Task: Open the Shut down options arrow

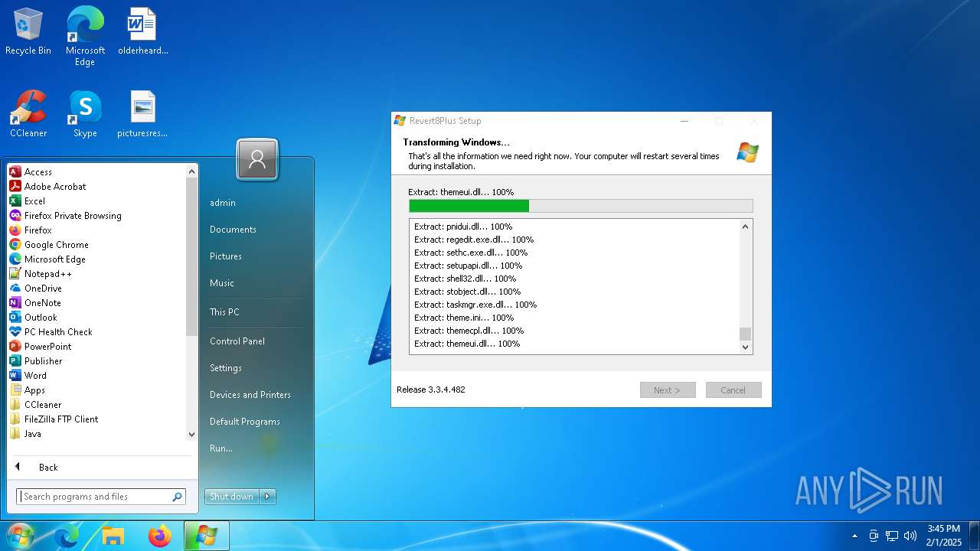Action: tap(267, 497)
